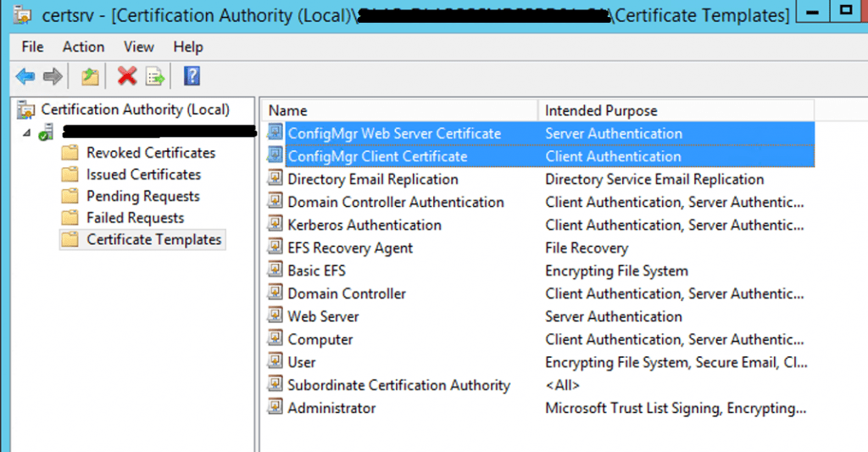This screenshot has height=452, width=868.
Task: Click the Administrator template icon
Action: click(x=275, y=406)
